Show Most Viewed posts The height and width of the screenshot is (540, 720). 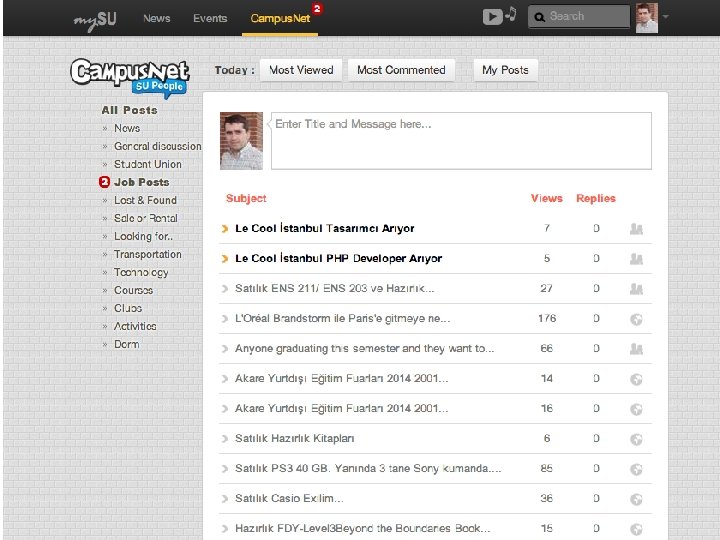point(301,70)
